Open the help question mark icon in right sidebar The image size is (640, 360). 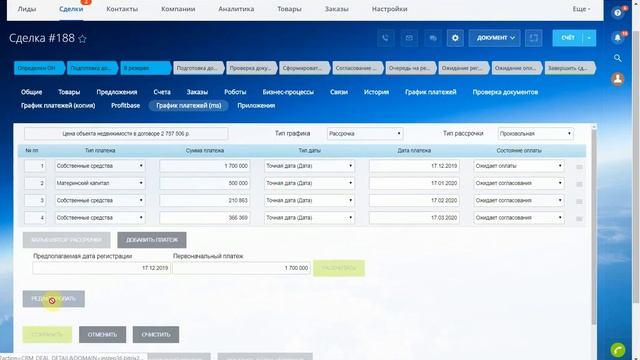[618, 13]
